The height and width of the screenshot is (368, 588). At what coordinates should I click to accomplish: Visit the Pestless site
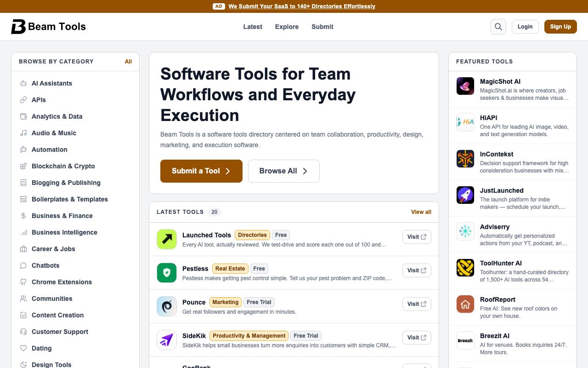(x=417, y=270)
